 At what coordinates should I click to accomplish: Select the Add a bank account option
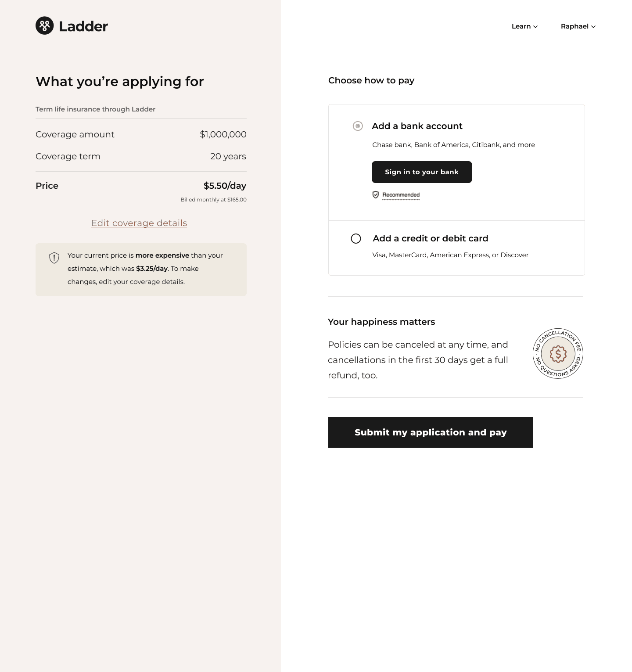(417, 126)
